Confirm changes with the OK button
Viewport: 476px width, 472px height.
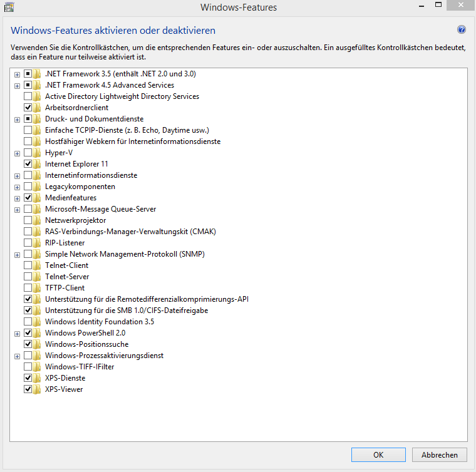tap(378, 454)
